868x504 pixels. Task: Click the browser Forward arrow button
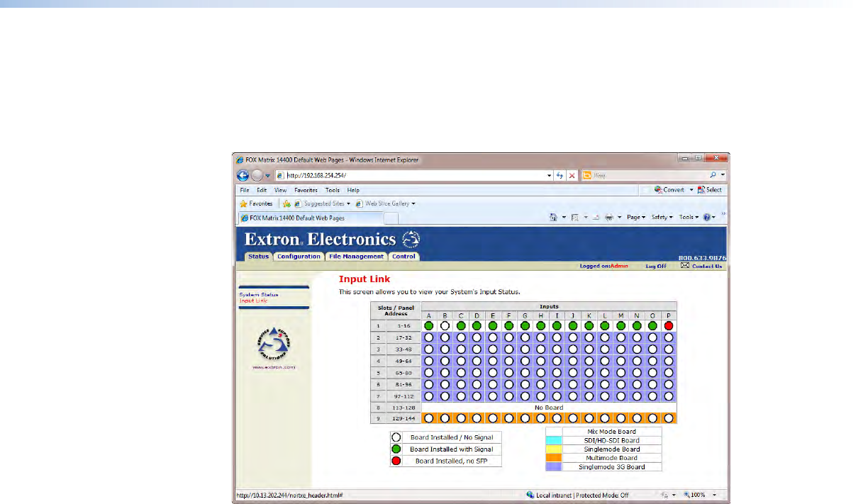point(257,175)
